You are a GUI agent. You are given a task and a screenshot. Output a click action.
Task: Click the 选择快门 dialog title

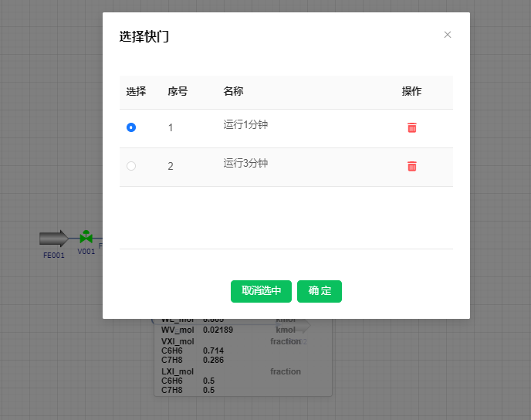[144, 36]
